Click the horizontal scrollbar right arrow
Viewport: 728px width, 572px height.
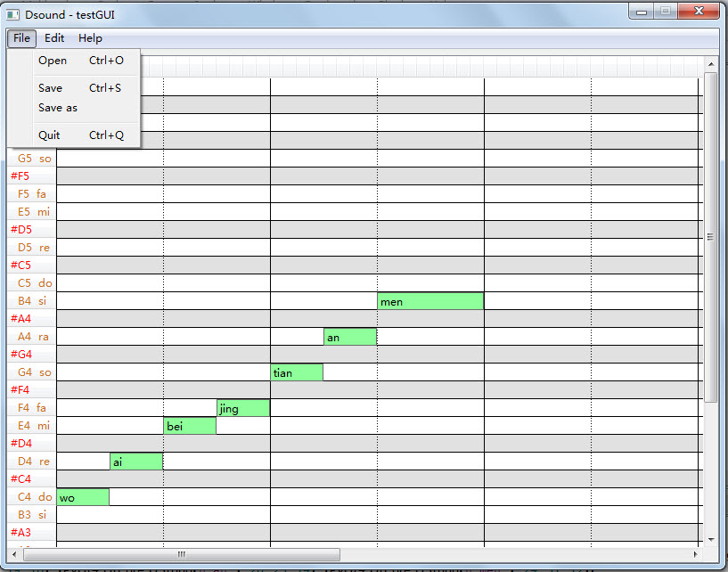pos(696,554)
